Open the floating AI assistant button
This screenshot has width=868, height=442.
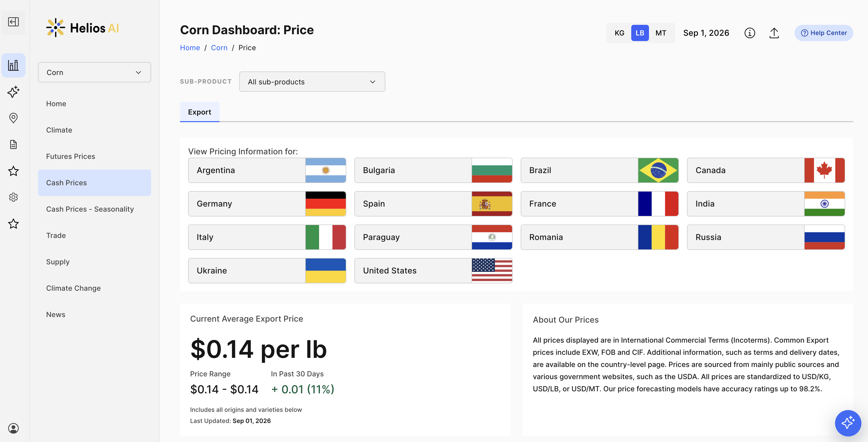coord(848,422)
